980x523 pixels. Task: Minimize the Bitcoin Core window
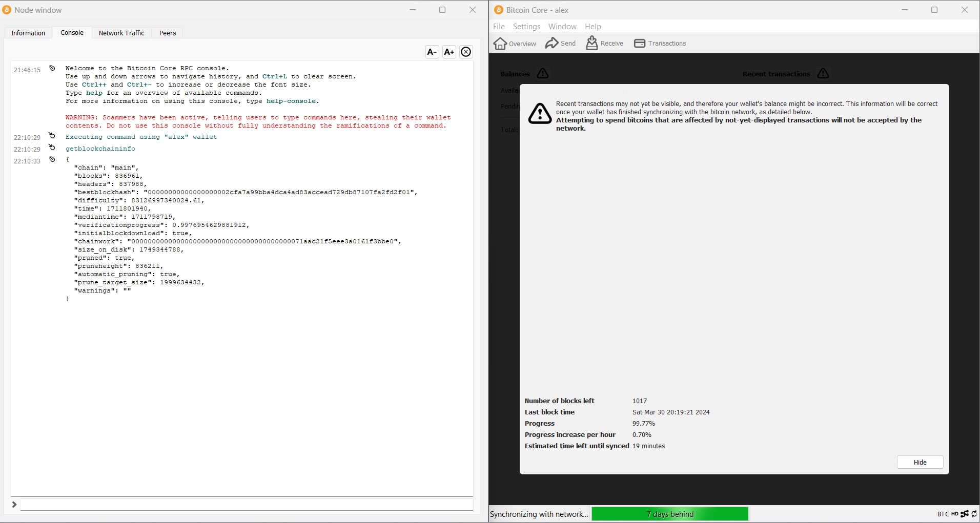click(905, 10)
